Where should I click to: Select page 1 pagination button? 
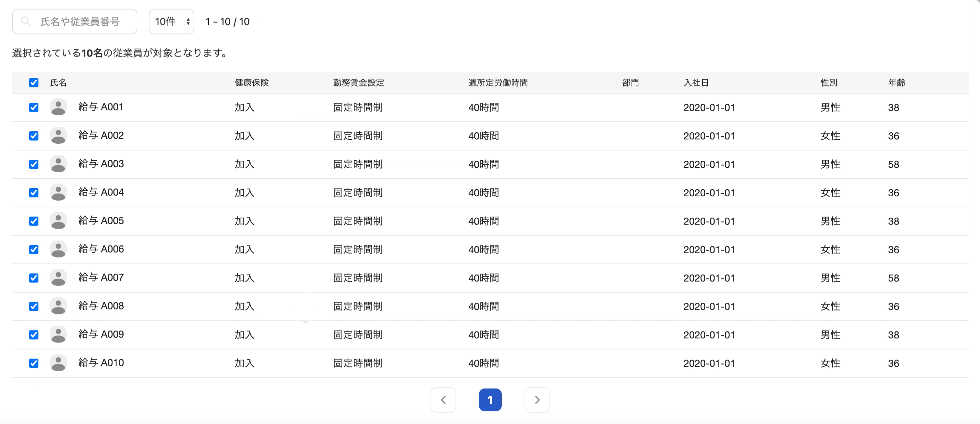point(490,400)
